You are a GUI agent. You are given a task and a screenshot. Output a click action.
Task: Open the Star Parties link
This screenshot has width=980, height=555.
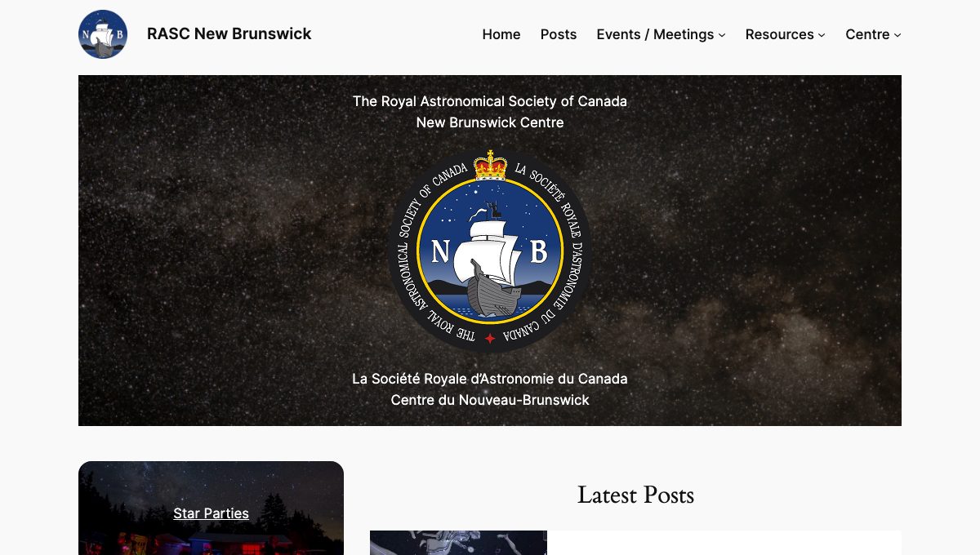[211, 513]
